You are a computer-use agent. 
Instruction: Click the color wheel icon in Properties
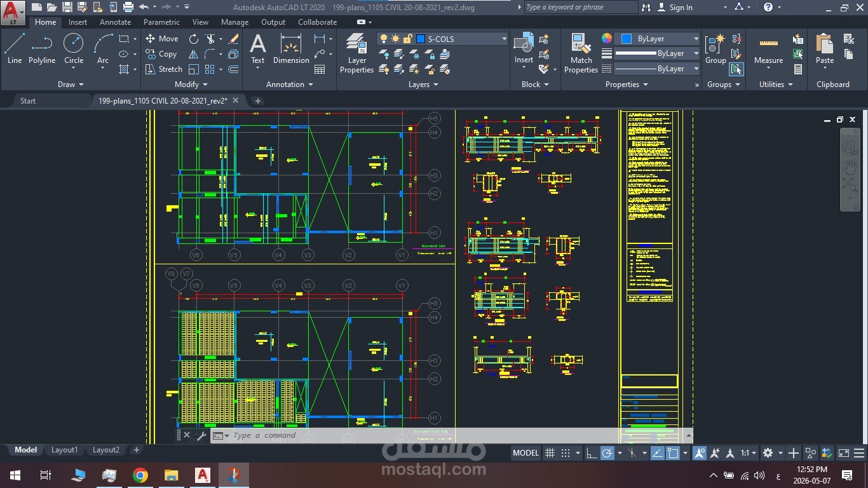point(607,38)
